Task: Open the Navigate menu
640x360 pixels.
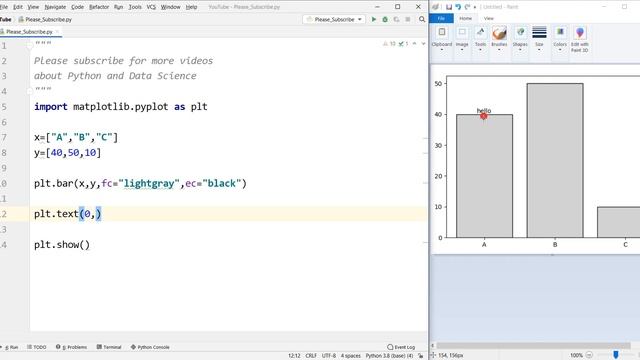Action: click(55, 7)
